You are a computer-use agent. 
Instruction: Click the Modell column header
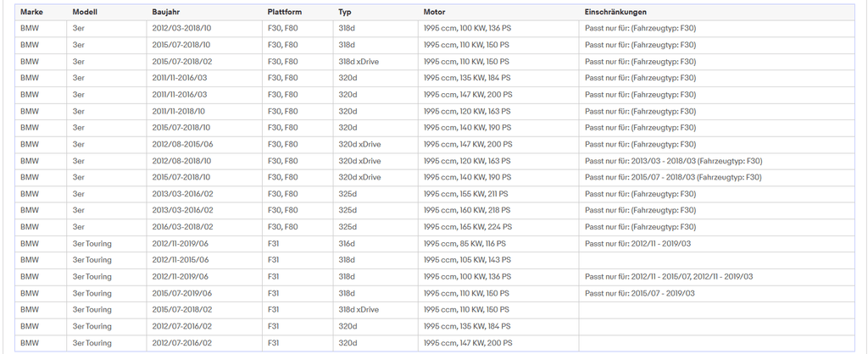(85, 12)
